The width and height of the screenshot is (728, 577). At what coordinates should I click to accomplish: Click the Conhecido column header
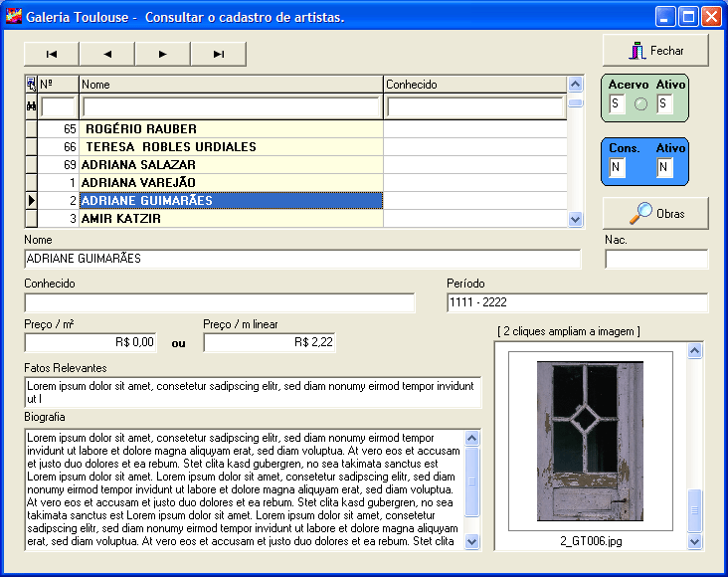point(475,85)
